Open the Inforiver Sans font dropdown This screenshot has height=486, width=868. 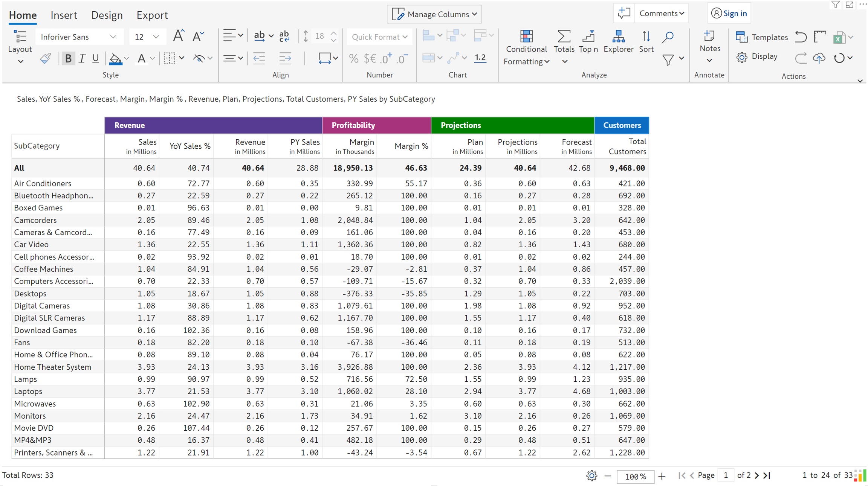coord(79,37)
